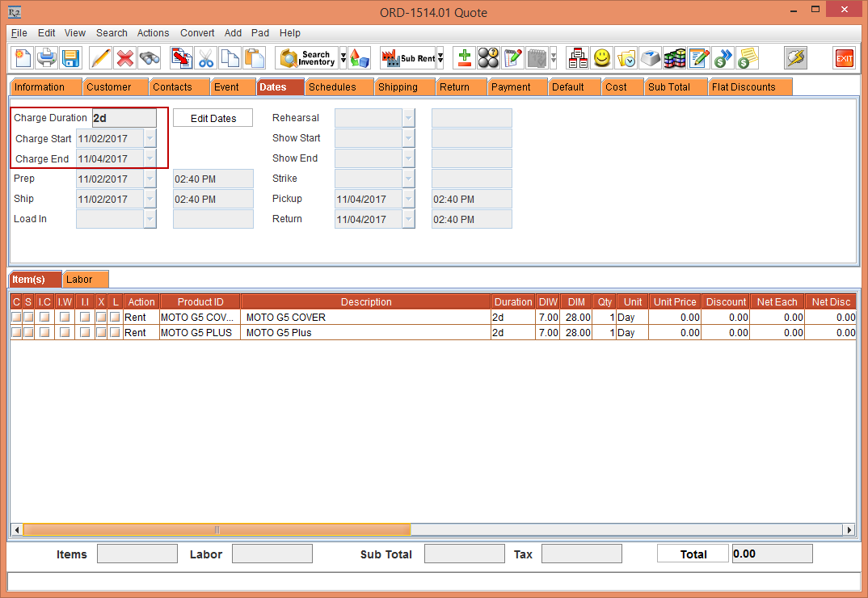Check the C box on MOTO G5 COVER row

click(17, 317)
